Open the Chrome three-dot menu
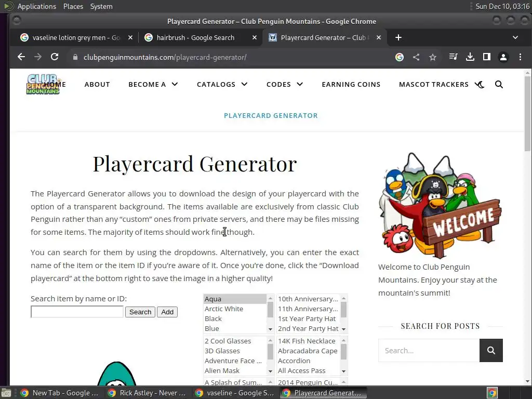 (520, 57)
